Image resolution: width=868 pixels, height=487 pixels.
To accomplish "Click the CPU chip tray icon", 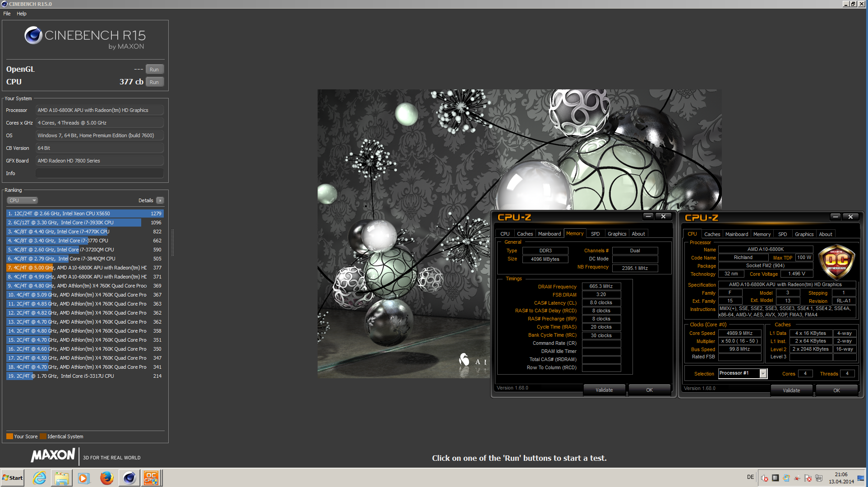I will click(775, 478).
